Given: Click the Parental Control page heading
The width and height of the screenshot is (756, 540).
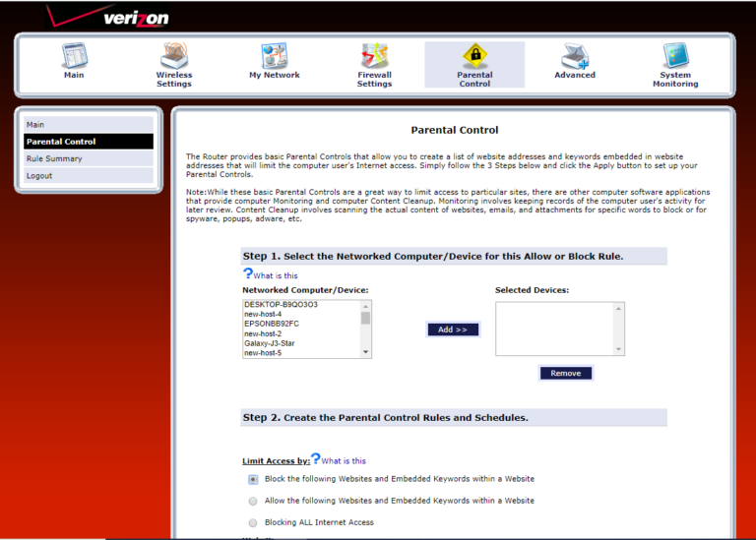Looking at the screenshot, I should [x=455, y=130].
